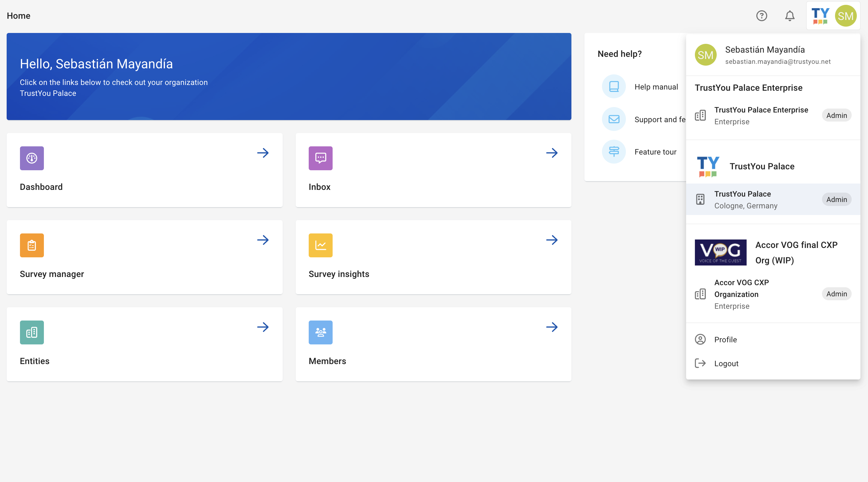Screen dimensions: 868x482
Task: Open the Survey manager card title
Action: point(52,274)
